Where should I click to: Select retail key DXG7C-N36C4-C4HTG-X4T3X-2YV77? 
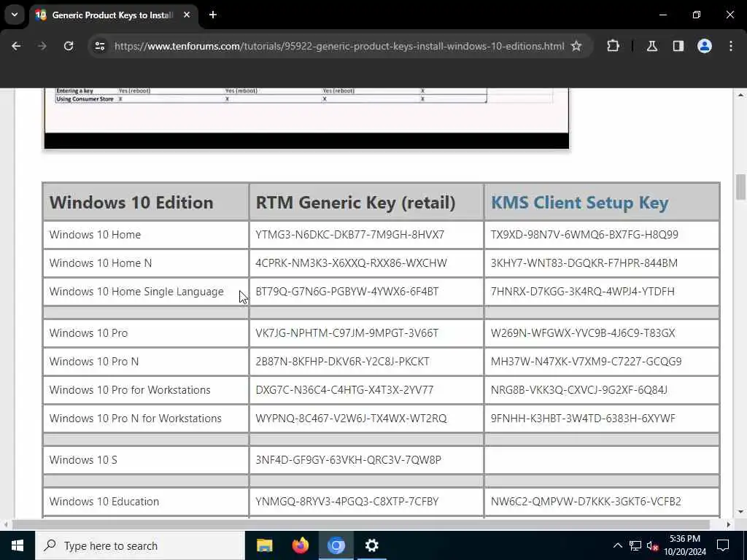pos(344,390)
